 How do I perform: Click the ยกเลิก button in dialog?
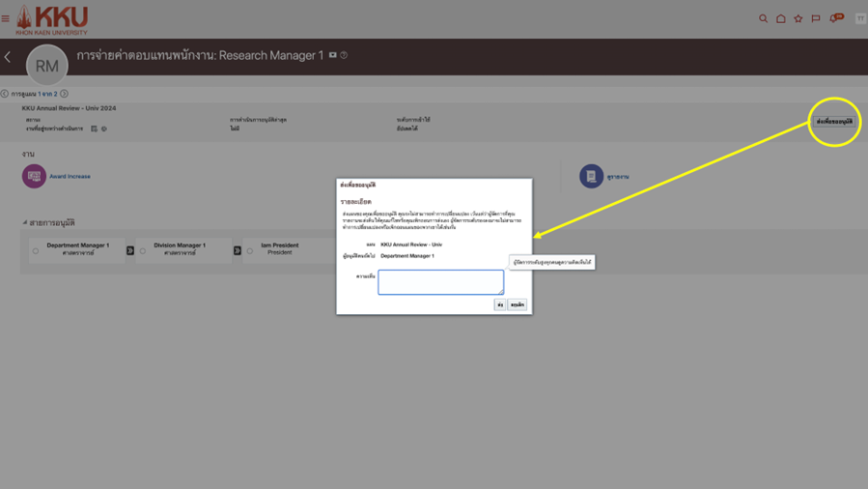[518, 304]
